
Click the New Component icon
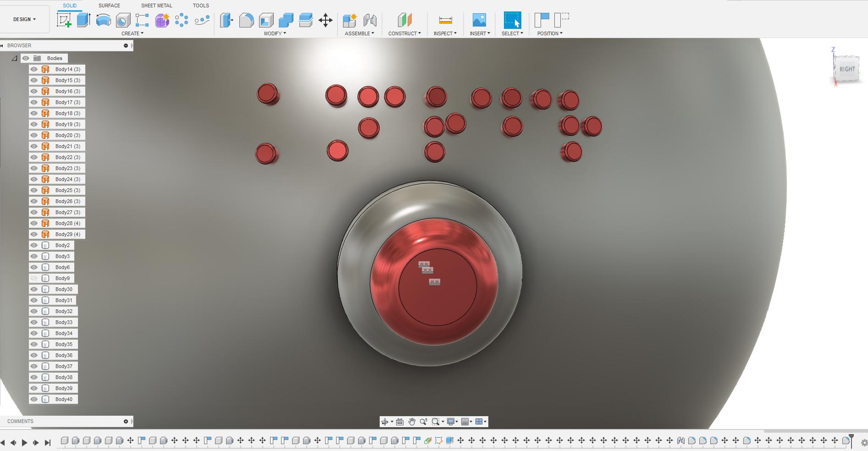click(350, 20)
